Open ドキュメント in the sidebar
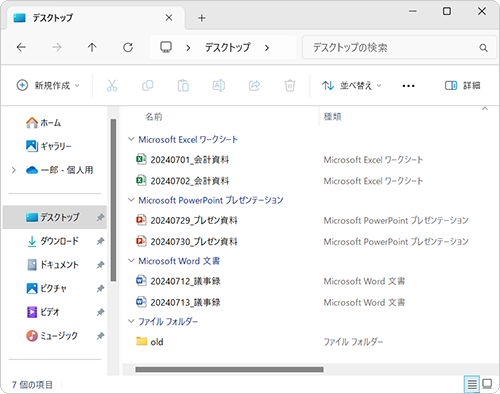 (x=53, y=265)
